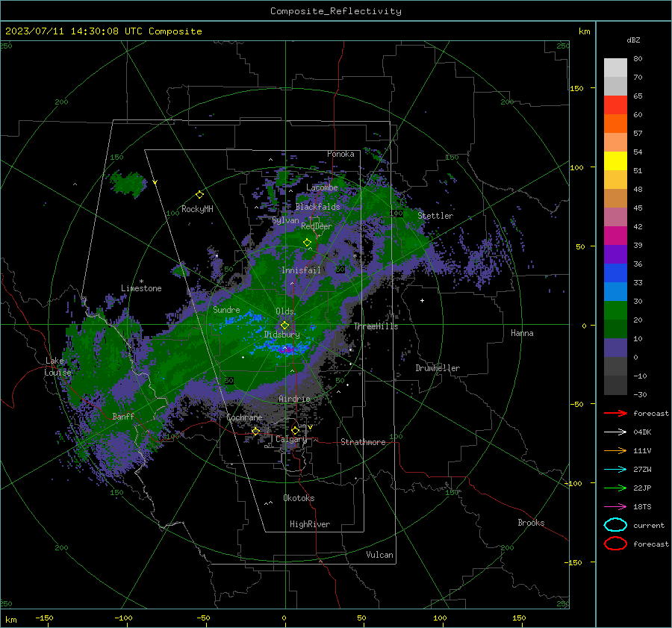Click the yellow radar site diamond under Olds
Screen dimensions: 672x628
coord(284,326)
